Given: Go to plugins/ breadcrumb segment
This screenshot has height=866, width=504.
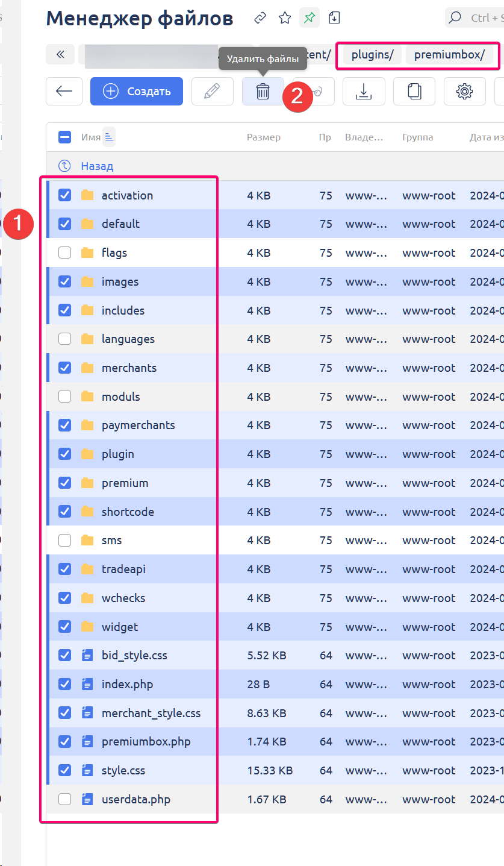Looking at the screenshot, I should pyautogui.click(x=372, y=55).
